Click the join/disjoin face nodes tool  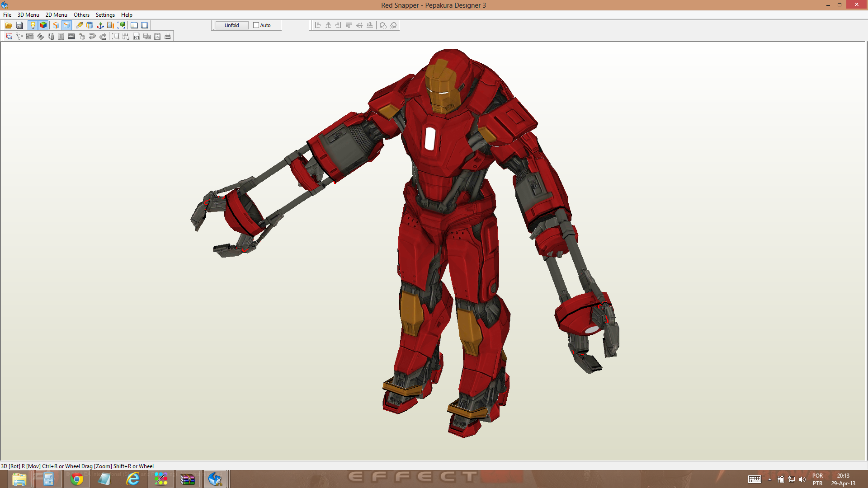click(x=19, y=37)
